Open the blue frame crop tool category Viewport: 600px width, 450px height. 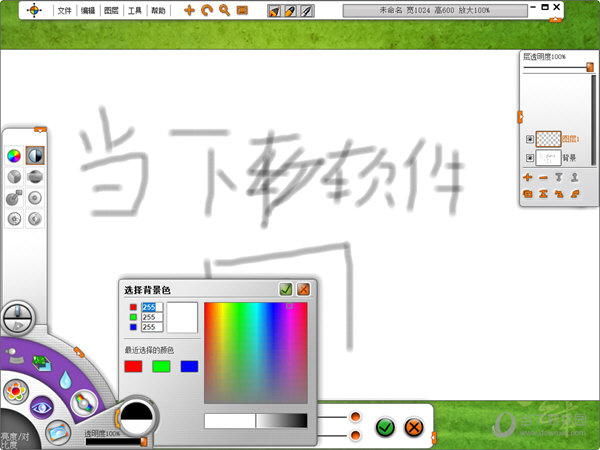pos(58,433)
